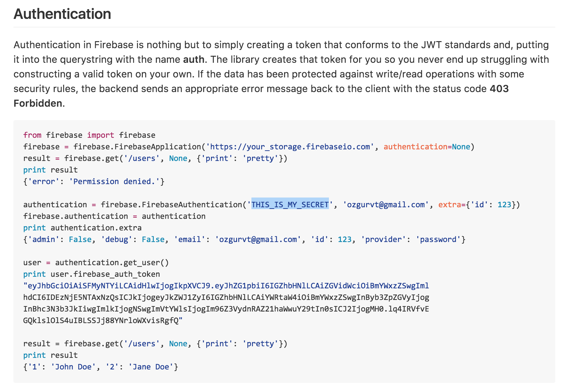Click the print authentication.extra line
573x392 pixels.
coord(82,228)
